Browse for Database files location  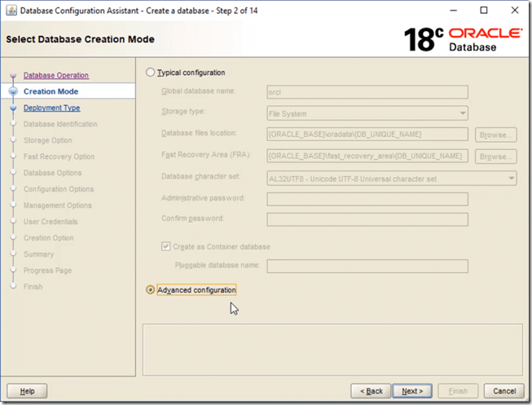coord(496,134)
